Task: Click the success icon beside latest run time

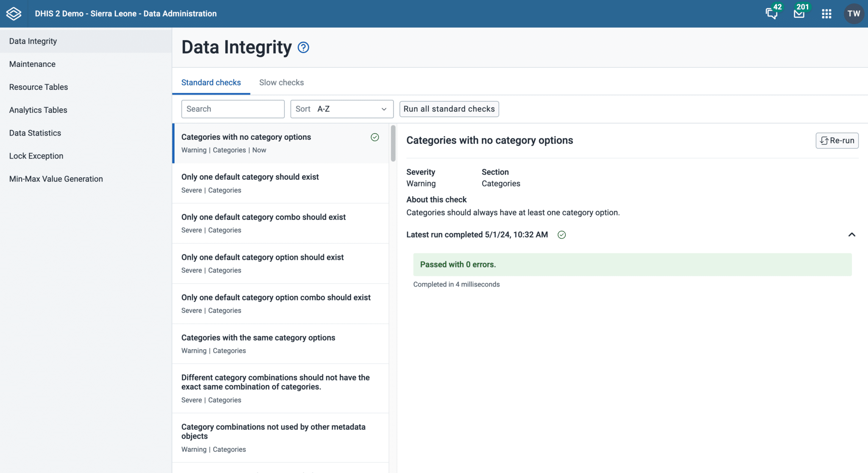Action: pyautogui.click(x=562, y=235)
